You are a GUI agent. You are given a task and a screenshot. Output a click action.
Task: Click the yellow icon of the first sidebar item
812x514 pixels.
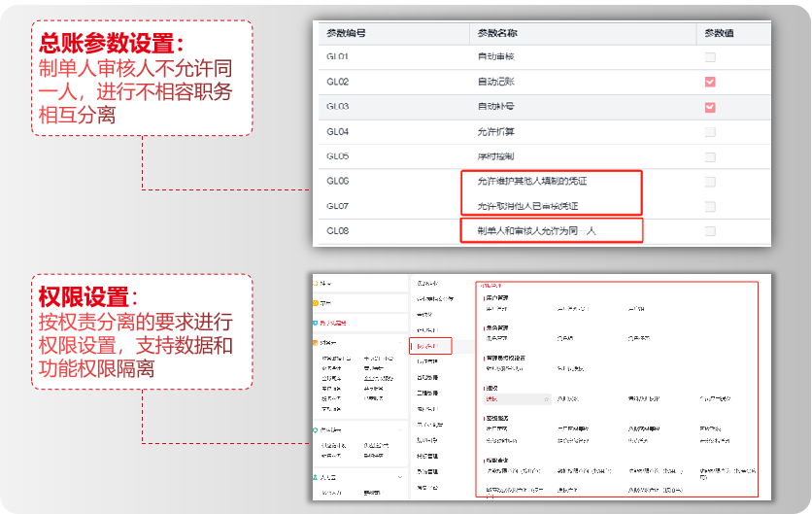coord(317,283)
